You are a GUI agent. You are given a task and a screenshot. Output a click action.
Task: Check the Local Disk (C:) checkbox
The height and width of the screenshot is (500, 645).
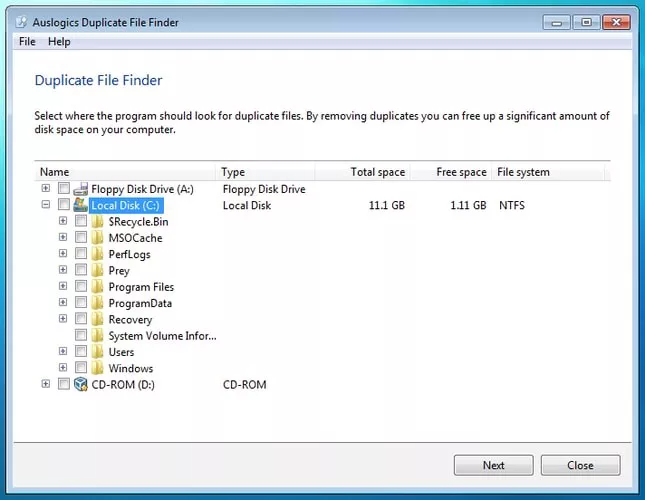coord(64,205)
